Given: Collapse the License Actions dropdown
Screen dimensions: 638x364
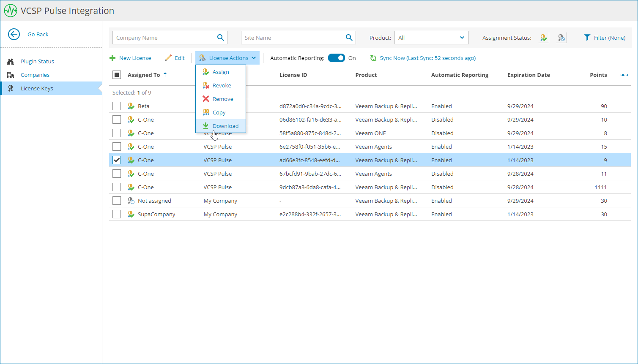Looking at the screenshot, I should (x=227, y=58).
